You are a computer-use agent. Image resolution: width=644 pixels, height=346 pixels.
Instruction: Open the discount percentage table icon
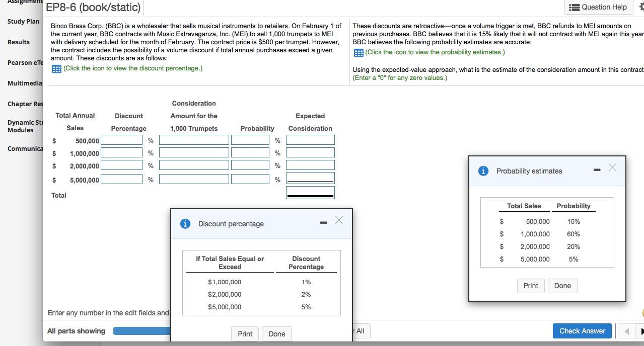(x=56, y=69)
